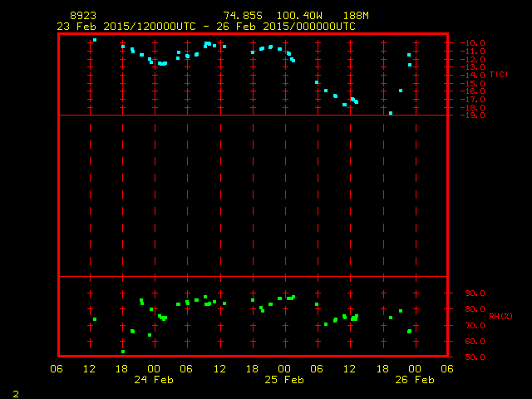The width and height of the screenshot is (532, 399).
Task: Select the 26 Feb date label
Action: pos(414,380)
